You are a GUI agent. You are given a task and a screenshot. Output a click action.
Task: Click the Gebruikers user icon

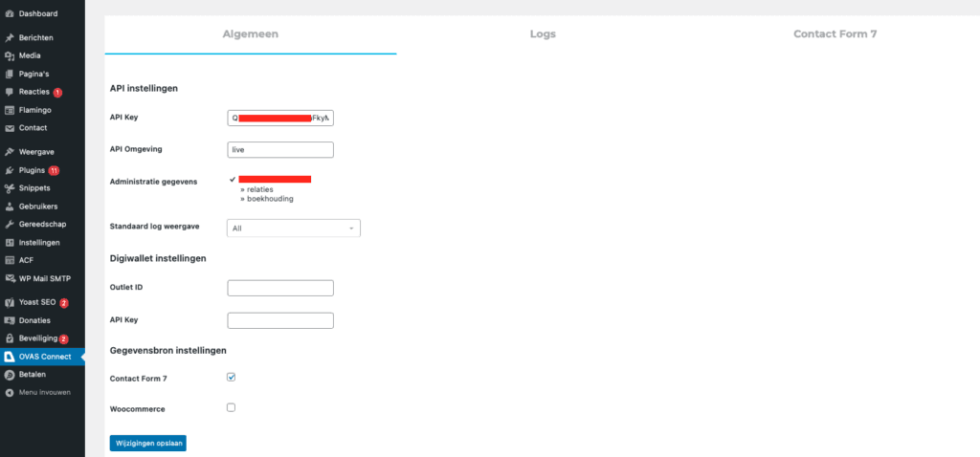(x=10, y=207)
